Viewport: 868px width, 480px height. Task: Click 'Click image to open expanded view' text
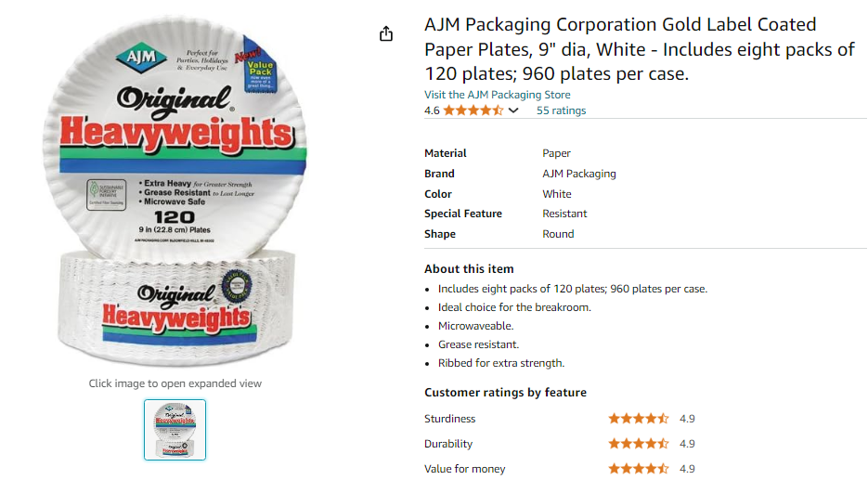(x=175, y=383)
